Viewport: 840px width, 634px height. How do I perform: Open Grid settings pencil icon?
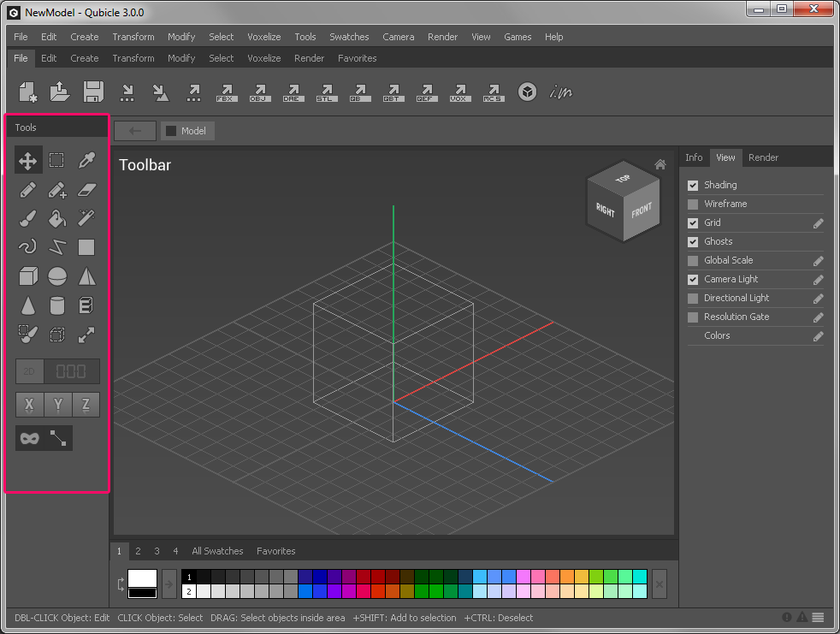click(x=818, y=223)
